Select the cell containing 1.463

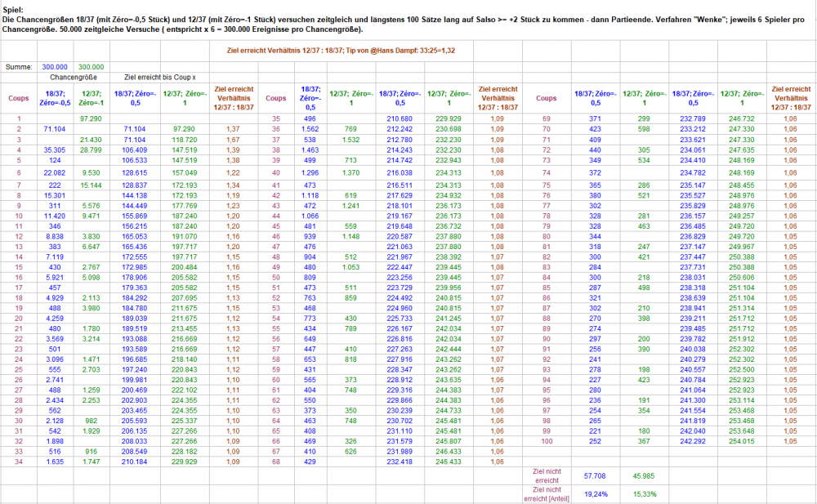310,150
